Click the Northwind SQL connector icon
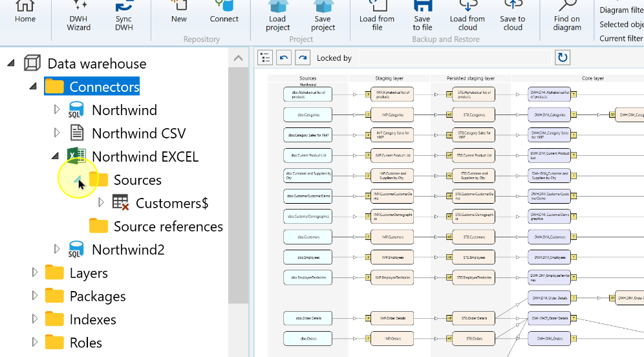The height and width of the screenshot is (357, 644). tap(76, 110)
